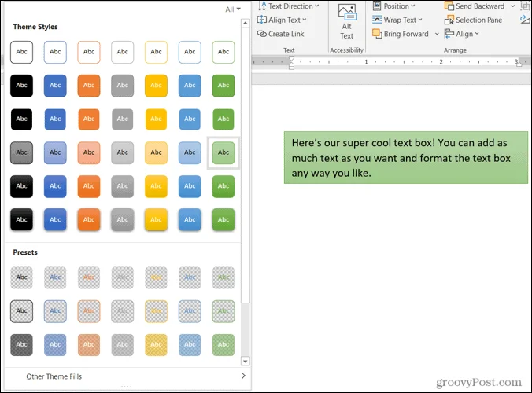Apply the fifth-row gradient orange style
The height and width of the screenshot is (393, 532).
[x=89, y=186]
